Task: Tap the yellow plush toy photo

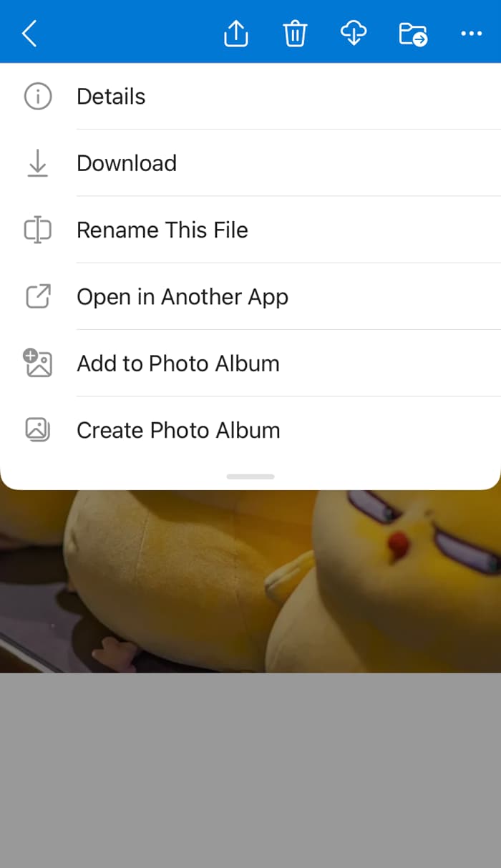Action: point(250,581)
